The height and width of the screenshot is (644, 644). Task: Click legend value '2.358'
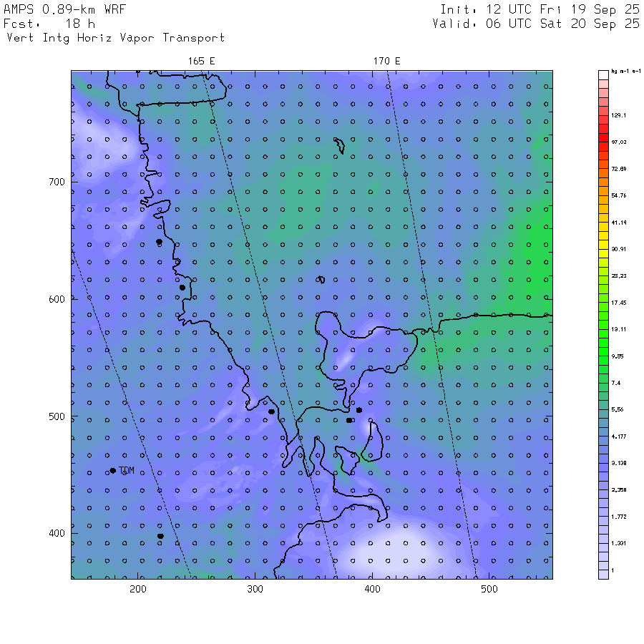pos(618,490)
